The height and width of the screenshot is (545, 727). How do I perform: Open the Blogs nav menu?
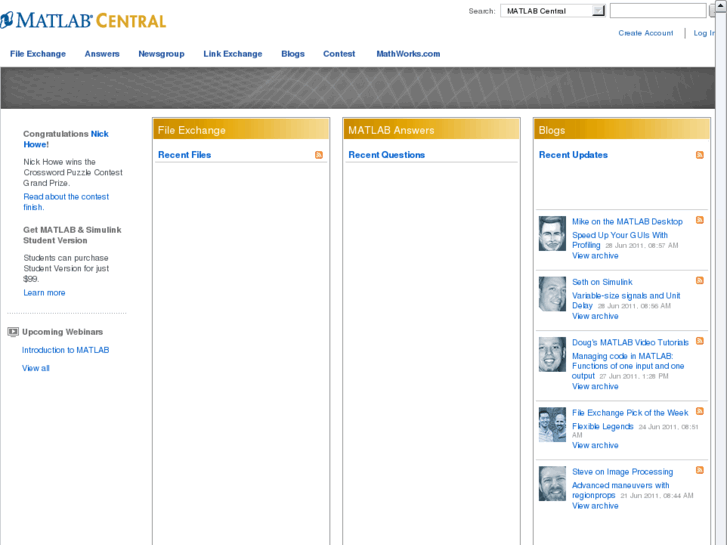[x=293, y=54]
